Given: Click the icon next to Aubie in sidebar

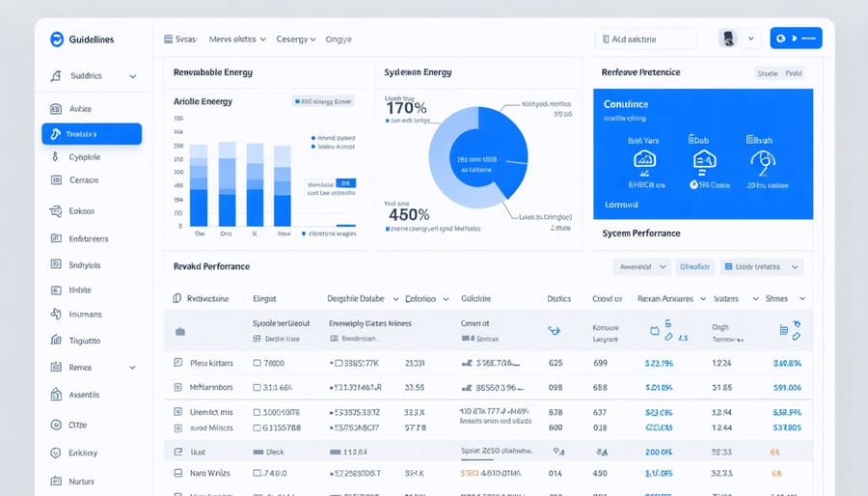Looking at the screenshot, I should 55,109.
